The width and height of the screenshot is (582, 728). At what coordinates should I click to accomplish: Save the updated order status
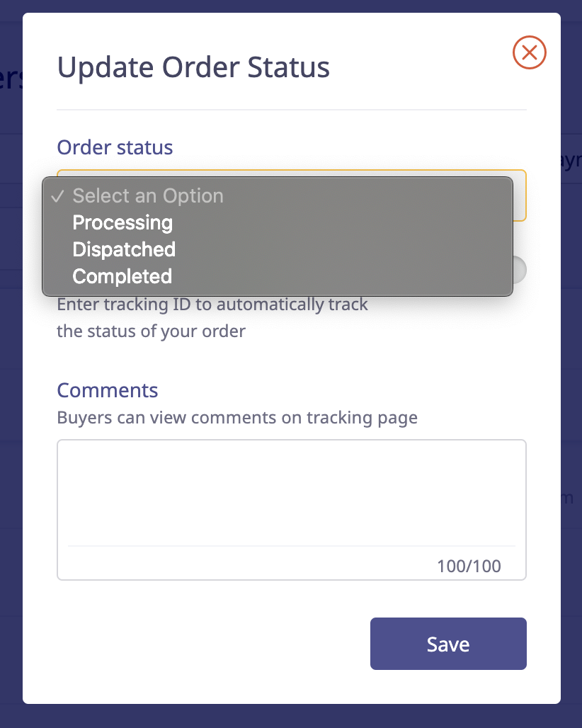tap(447, 644)
